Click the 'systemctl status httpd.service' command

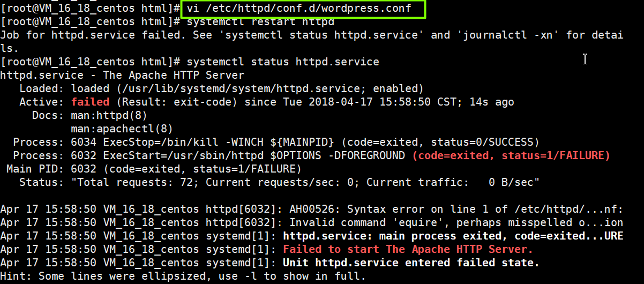(x=283, y=62)
